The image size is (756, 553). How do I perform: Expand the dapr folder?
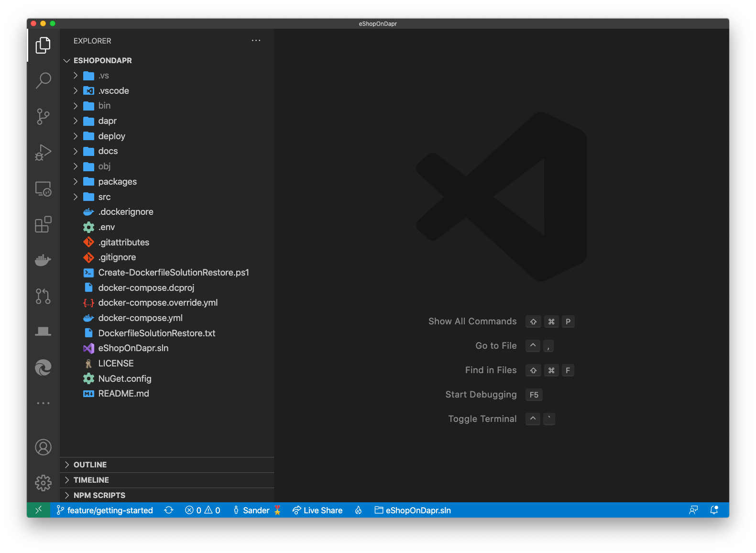pyautogui.click(x=167, y=121)
